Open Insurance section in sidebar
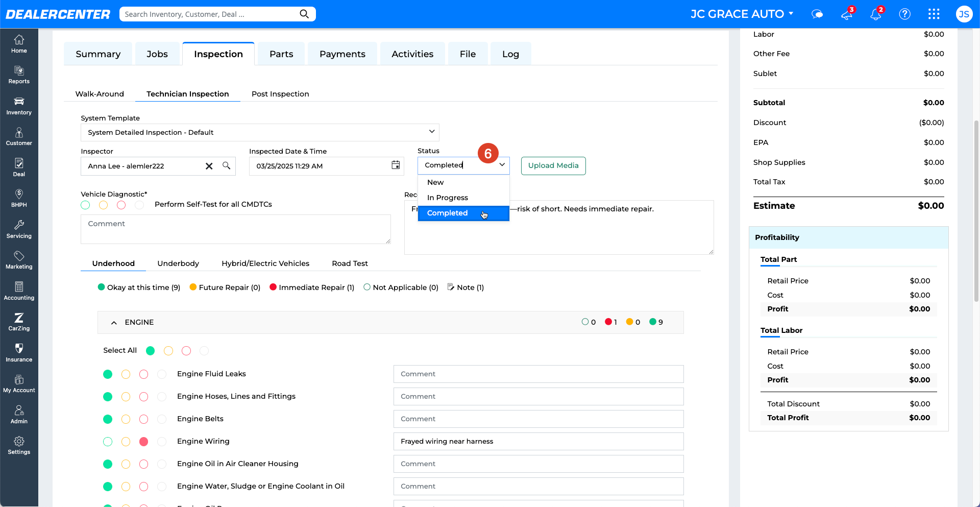This screenshot has width=980, height=507. point(19,353)
